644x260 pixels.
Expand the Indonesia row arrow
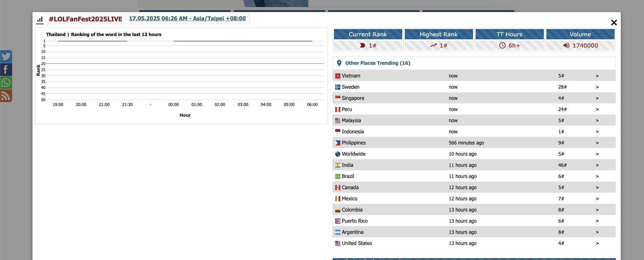(x=597, y=132)
